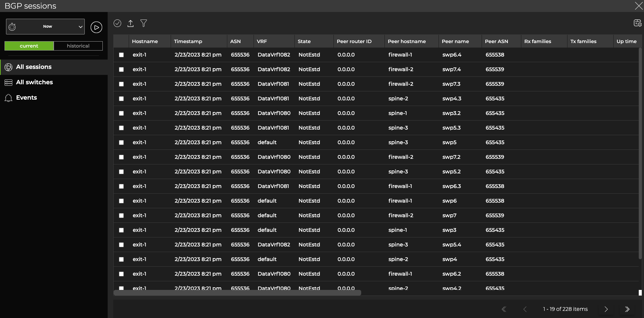This screenshot has width=644, height=318.
Task: Select checkbox for spine-1 swp3.2 row
Action: click(x=121, y=113)
